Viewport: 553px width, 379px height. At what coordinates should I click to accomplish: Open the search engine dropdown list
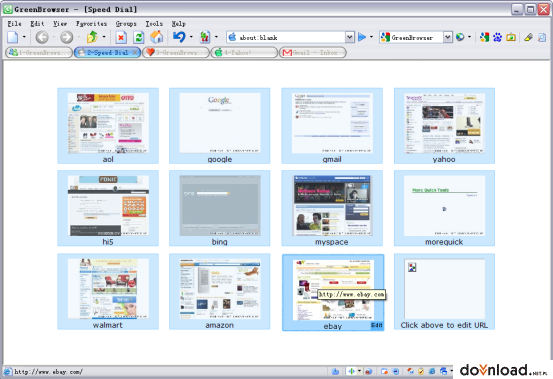tap(448, 37)
